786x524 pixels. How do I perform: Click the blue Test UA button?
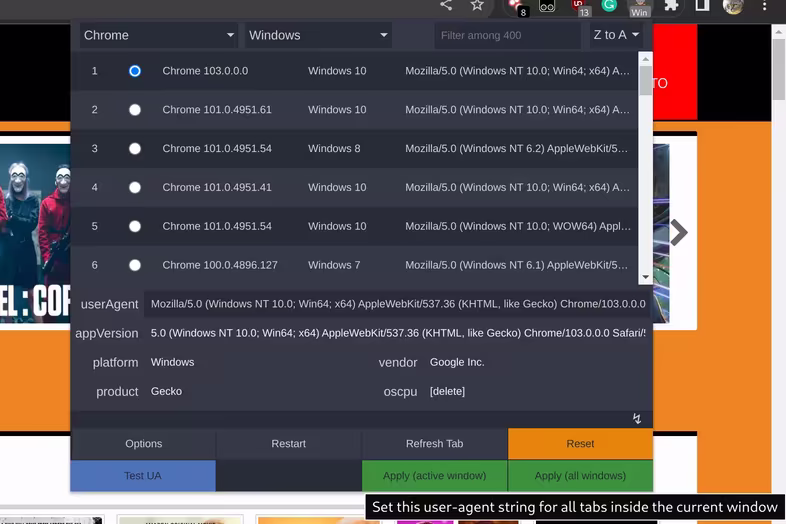143,475
